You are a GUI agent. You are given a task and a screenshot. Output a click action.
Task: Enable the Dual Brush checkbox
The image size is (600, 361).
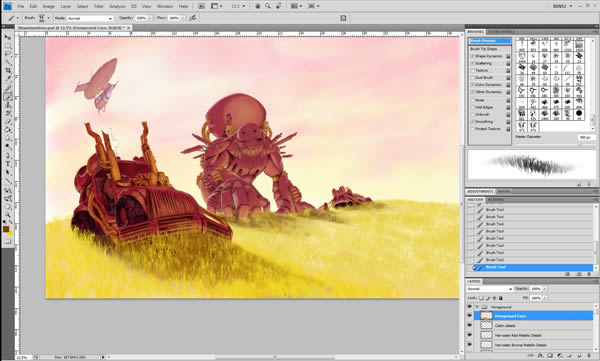473,78
